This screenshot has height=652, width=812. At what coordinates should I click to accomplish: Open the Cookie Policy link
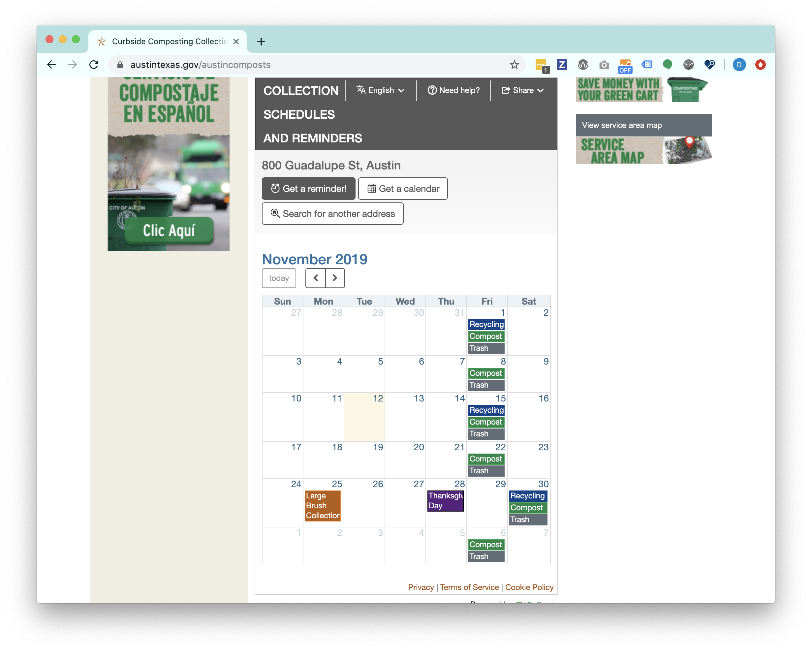click(x=529, y=587)
